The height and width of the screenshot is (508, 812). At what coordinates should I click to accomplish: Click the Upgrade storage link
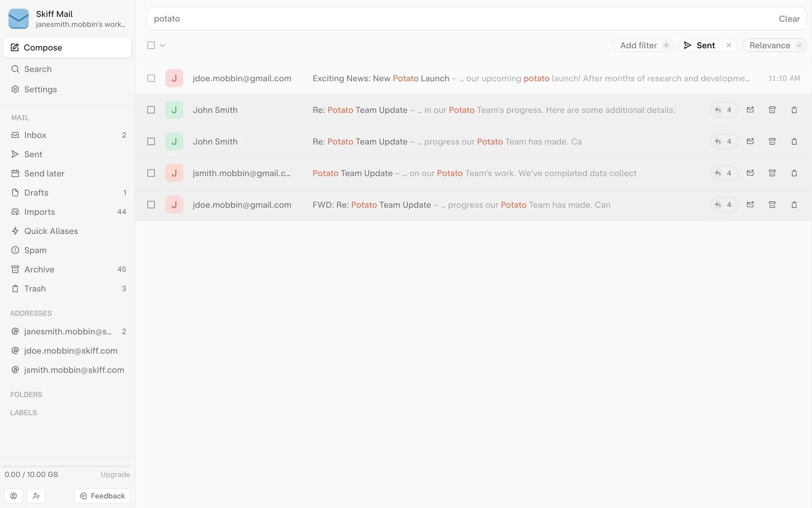point(115,475)
